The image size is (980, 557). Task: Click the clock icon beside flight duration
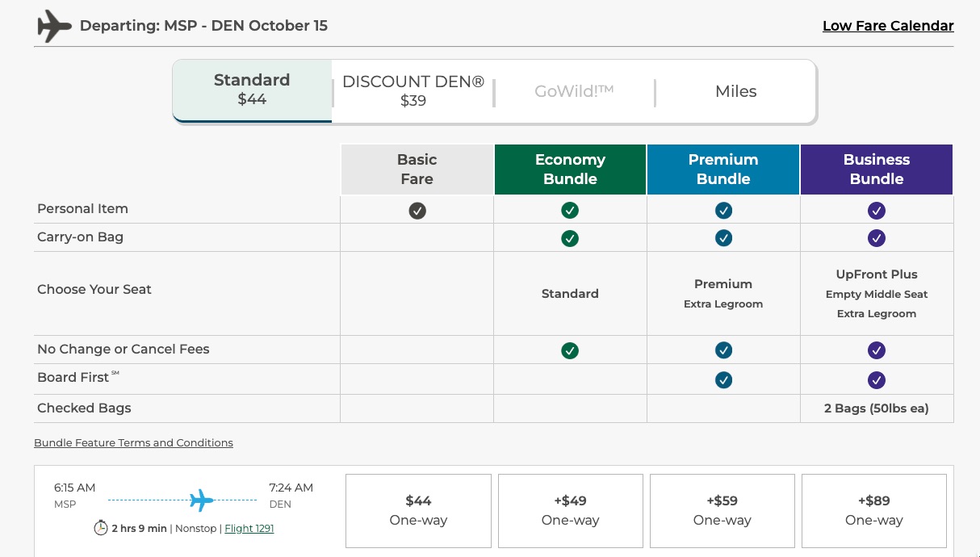(100, 527)
